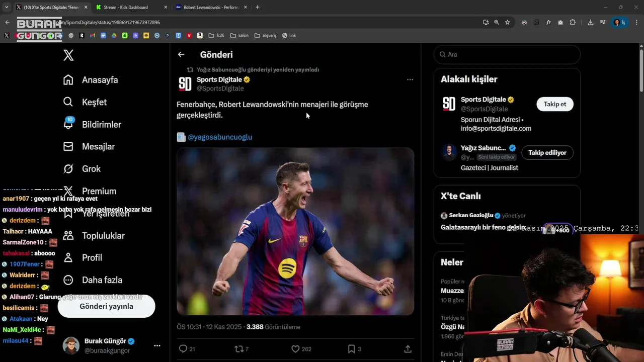Open a new browser tab
Image resolution: width=644 pixels, height=362 pixels.
point(258,8)
